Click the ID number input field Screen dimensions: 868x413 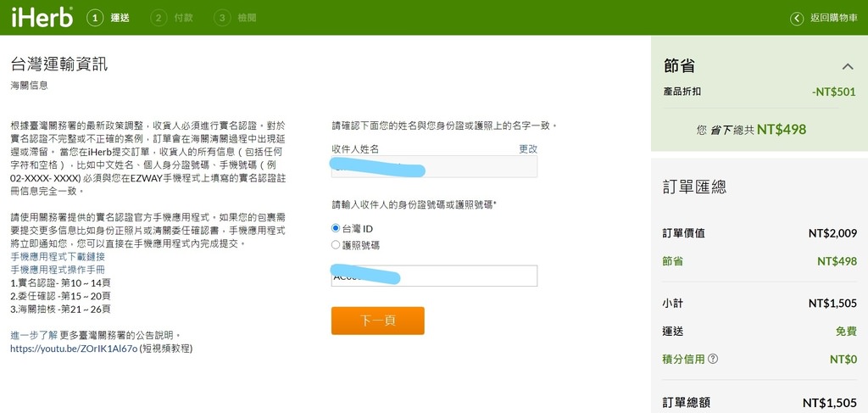coord(435,276)
